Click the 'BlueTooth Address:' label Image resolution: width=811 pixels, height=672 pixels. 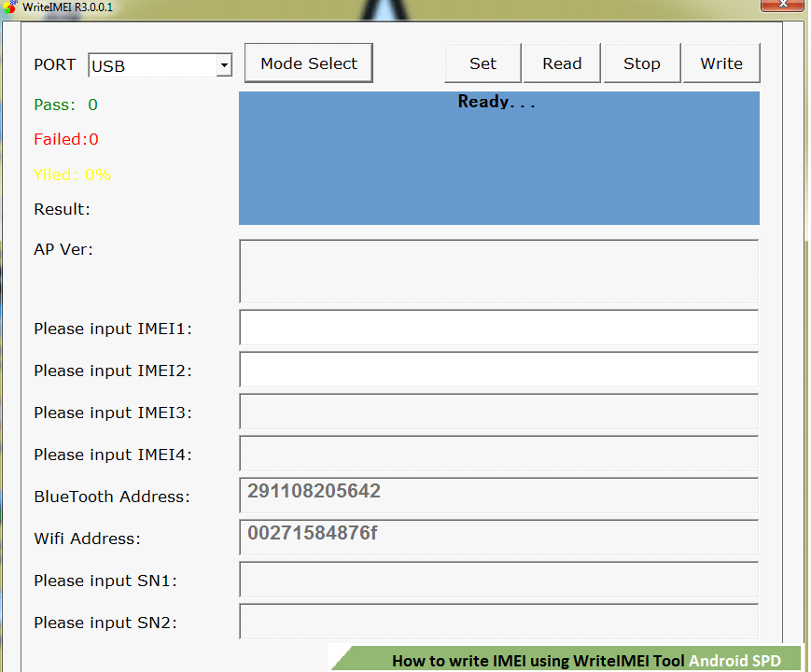tap(112, 497)
